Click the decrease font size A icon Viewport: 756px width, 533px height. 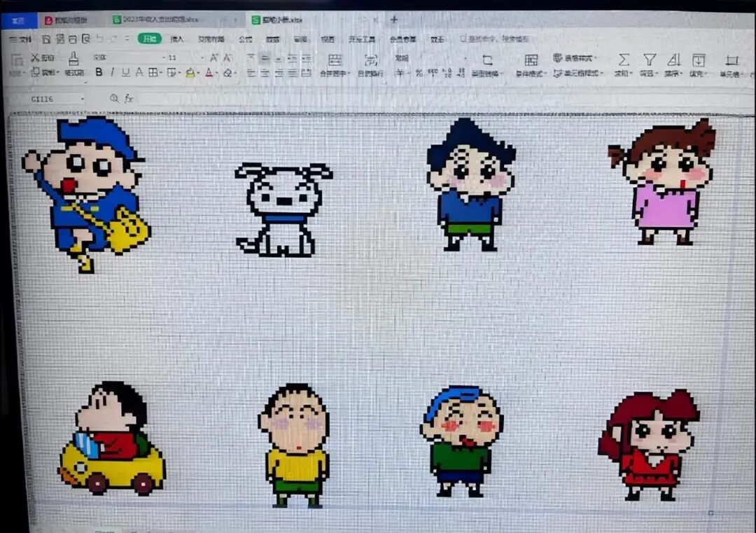coord(227,58)
